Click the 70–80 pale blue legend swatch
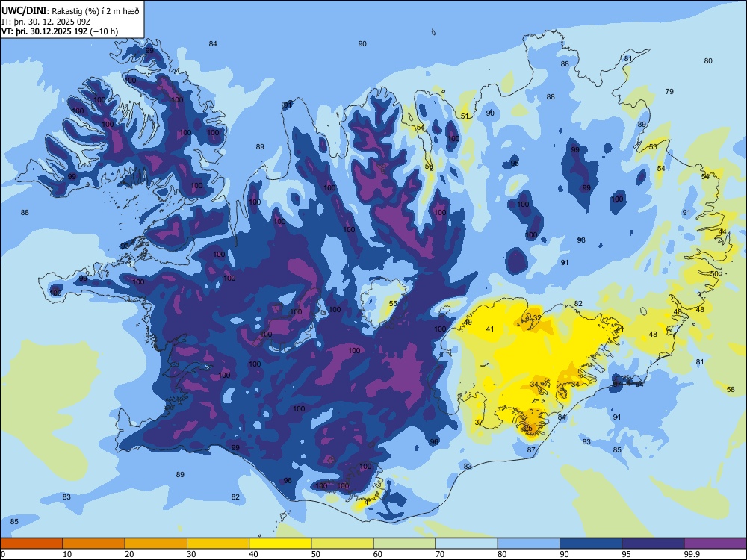This screenshot has height=560, width=747. click(x=467, y=544)
